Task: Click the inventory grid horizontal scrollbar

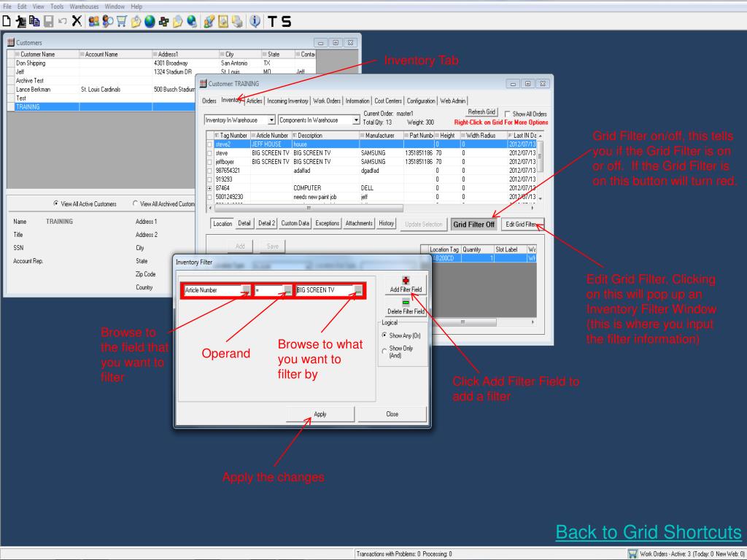Action: 371,208
